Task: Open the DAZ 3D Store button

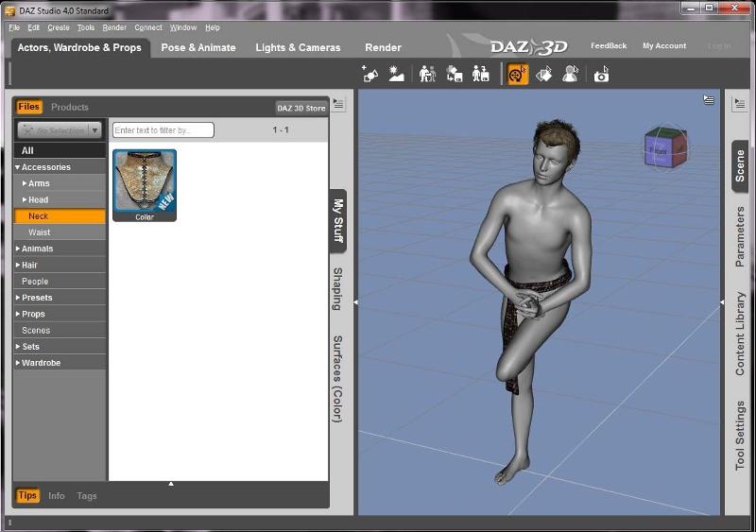Action: tap(301, 108)
